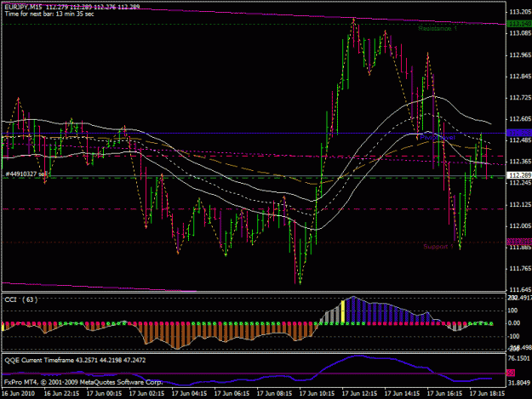Click the QQE scale value 76.1501
Screen dimensions: 532x399
(x=519, y=358)
